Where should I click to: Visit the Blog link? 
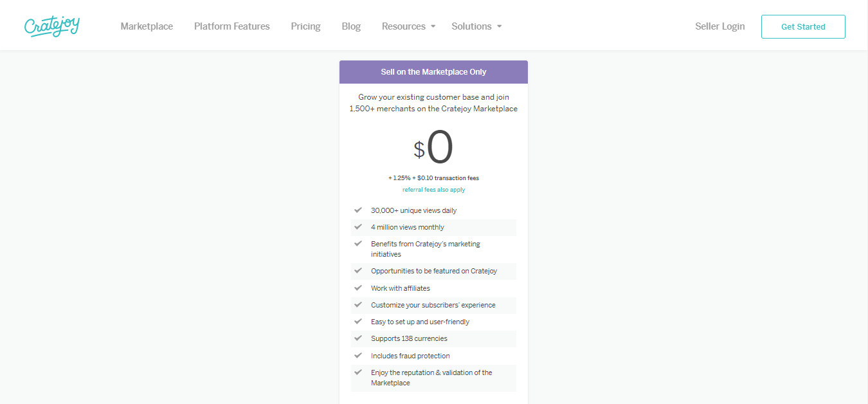pyautogui.click(x=351, y=26)
